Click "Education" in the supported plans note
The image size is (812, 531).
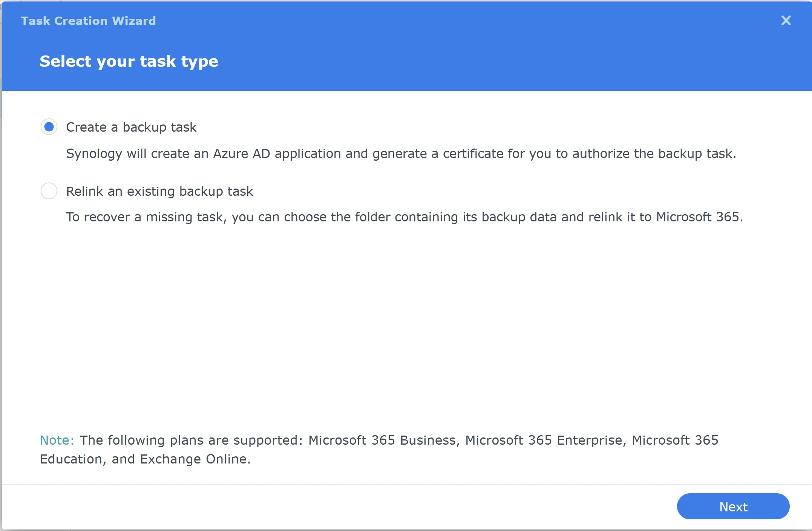[71, 459]
